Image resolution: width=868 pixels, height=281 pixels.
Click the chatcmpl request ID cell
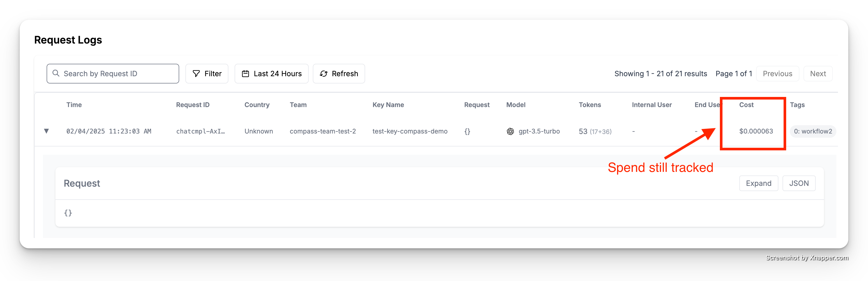[x=200, y=131]
